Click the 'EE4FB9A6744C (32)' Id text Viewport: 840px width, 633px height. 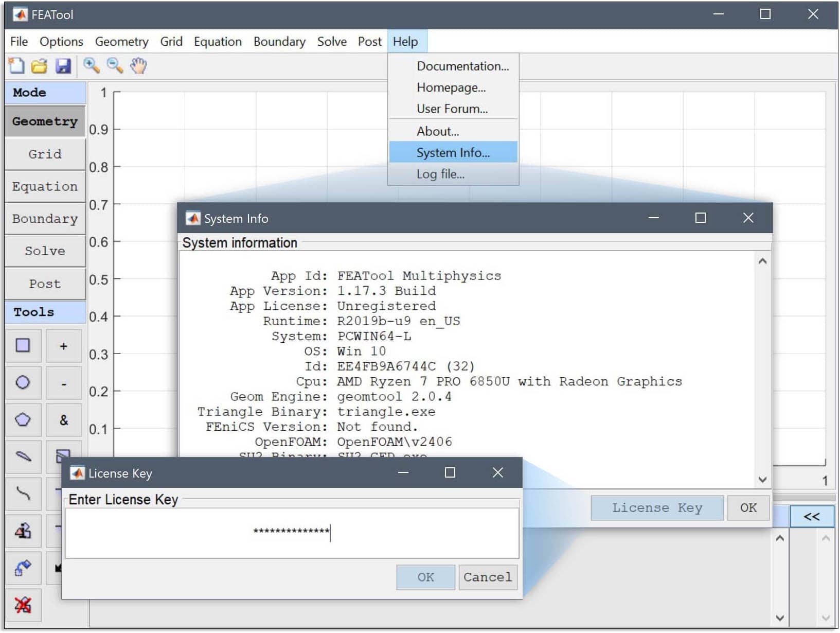tap(405, 366)
